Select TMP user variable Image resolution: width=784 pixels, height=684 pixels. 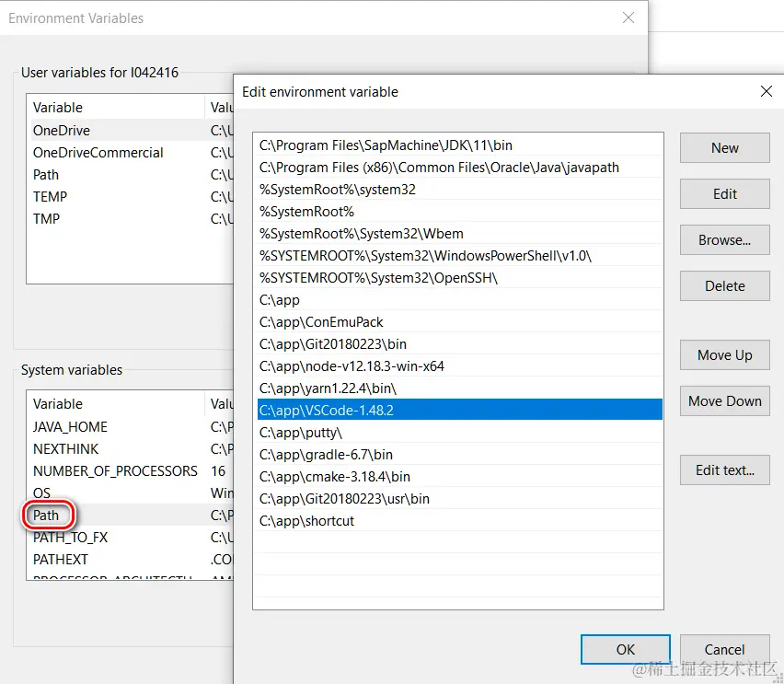tap(130, 218)
